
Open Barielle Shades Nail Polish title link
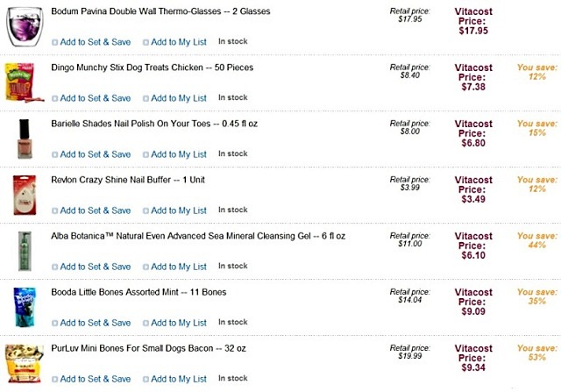(x=154, y=124)
